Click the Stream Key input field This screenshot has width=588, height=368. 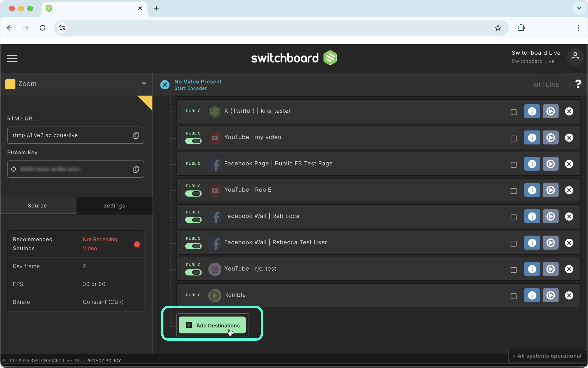[x=76, y=169]
